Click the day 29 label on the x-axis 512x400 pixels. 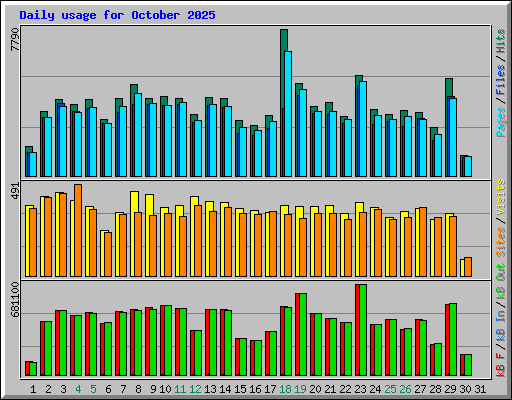450,389
